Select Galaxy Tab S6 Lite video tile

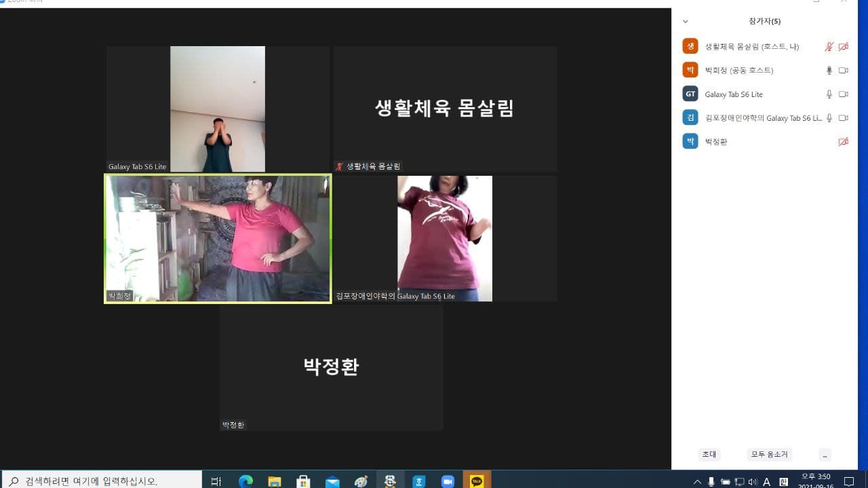(x=218, y=109)
